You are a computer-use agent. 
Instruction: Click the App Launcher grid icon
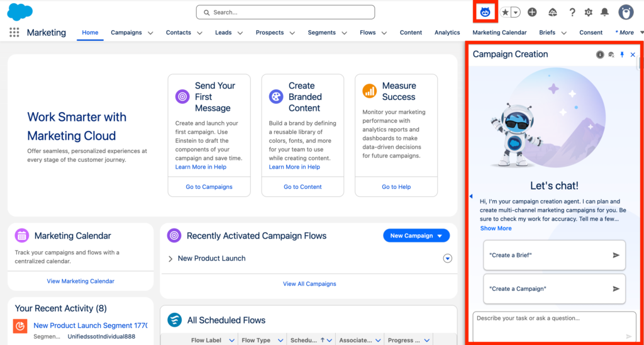(x=14, y=33)
